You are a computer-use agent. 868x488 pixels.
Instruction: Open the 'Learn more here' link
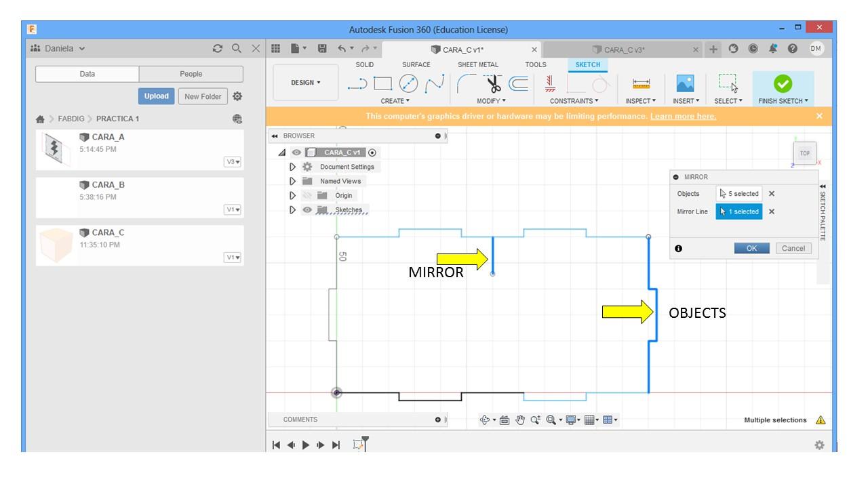tap(683, 116)
